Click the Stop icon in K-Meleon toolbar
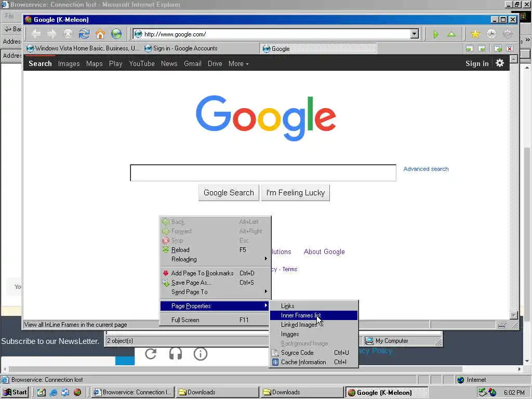 [68, 34]
